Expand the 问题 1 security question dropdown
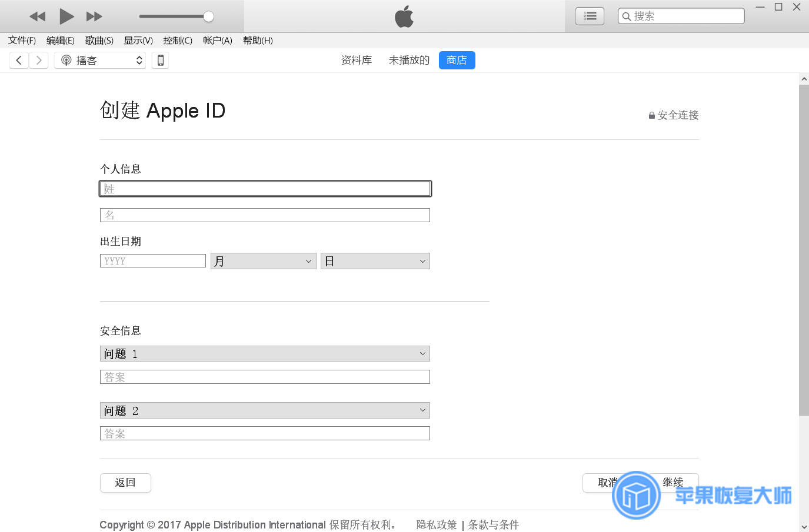This screenshot has height=532, width=809. pos(265,353)
